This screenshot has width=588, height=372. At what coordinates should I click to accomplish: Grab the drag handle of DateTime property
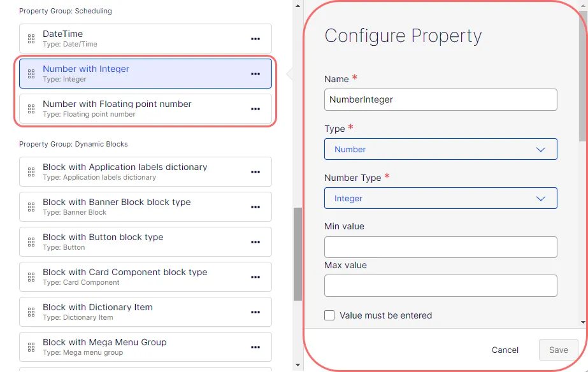tap(31, 39)
